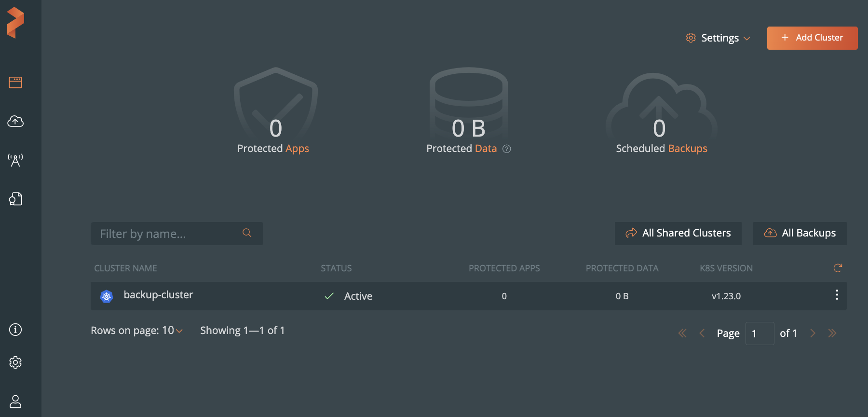Open the backup-cluster cluster row
This screenshot has width=868, height=417.
point(158,295)
